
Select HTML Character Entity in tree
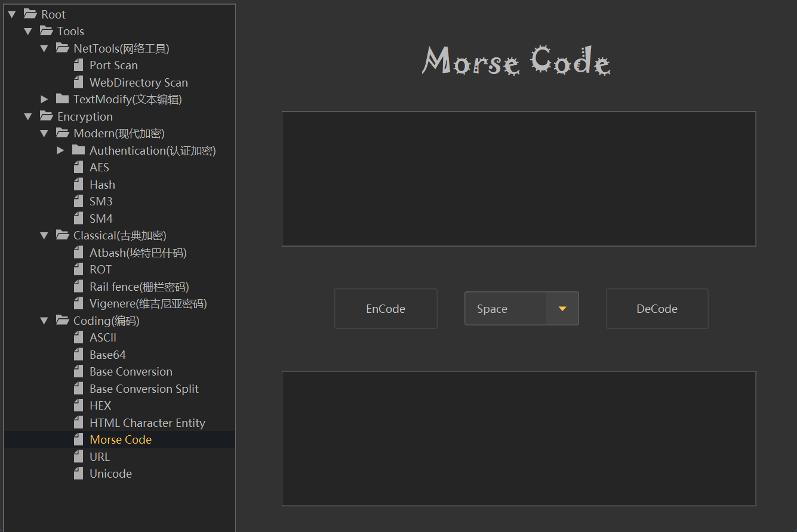pos(147,423)
